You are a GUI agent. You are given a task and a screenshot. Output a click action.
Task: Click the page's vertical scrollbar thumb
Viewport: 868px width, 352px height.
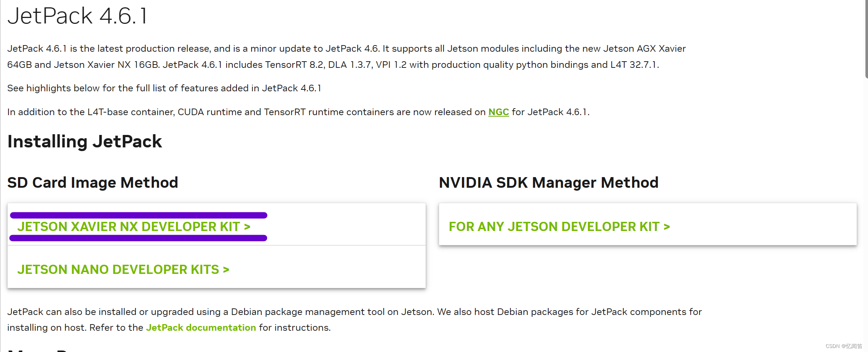[866, 38]
